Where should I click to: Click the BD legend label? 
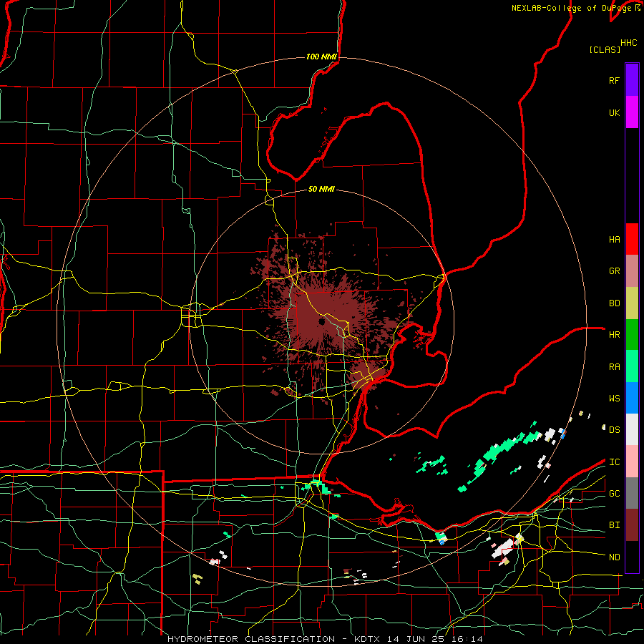coord(614,303)
